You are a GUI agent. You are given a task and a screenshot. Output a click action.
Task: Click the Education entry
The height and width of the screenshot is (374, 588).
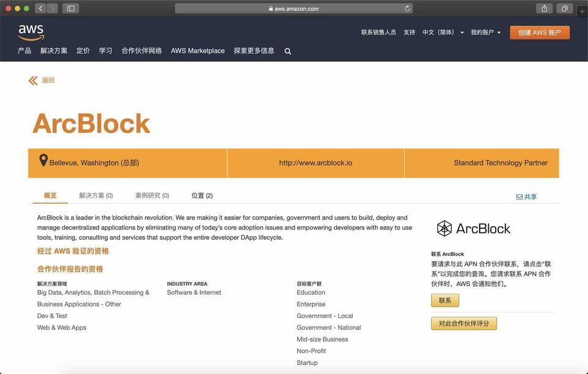[x=311, y=292]
